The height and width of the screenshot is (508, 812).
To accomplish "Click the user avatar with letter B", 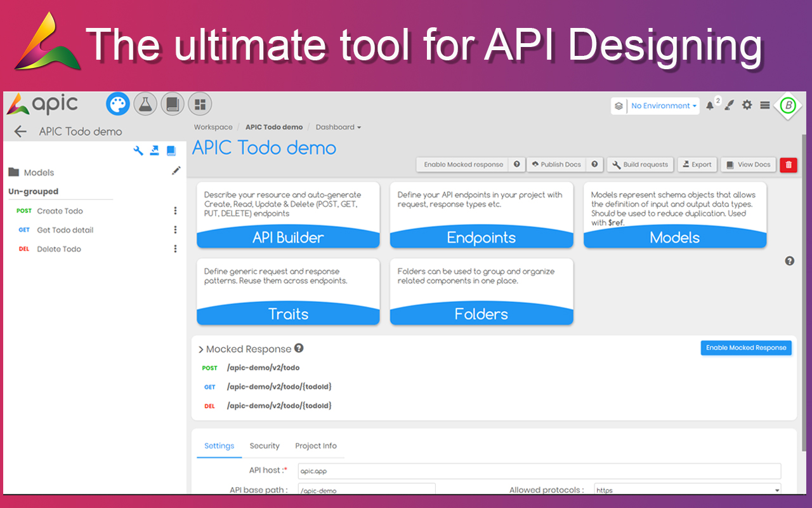I will click(x=788, y=105).
